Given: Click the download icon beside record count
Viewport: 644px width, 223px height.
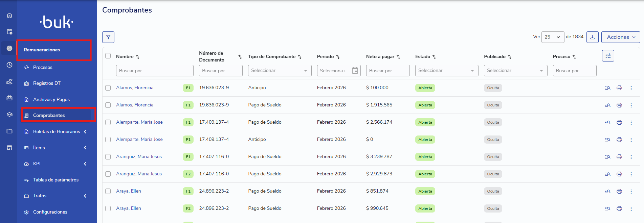Looking at the screenshot, I should point(592,37).
